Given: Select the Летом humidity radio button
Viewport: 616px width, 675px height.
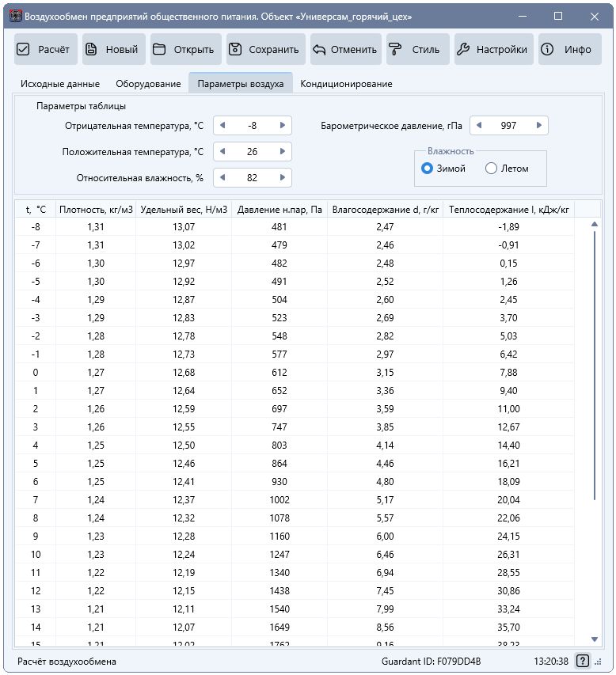Looking at the screenshot, I should click(492, 169).
